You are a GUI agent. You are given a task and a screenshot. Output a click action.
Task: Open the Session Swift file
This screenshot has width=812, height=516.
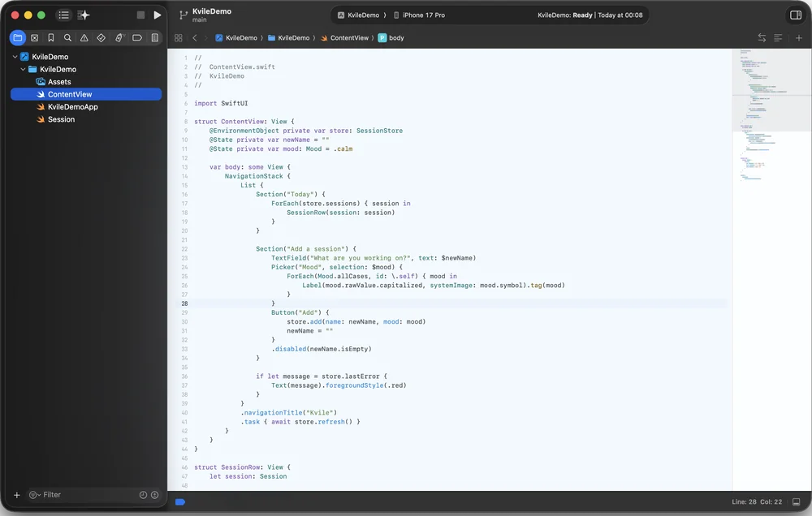[x=61, y=119]
